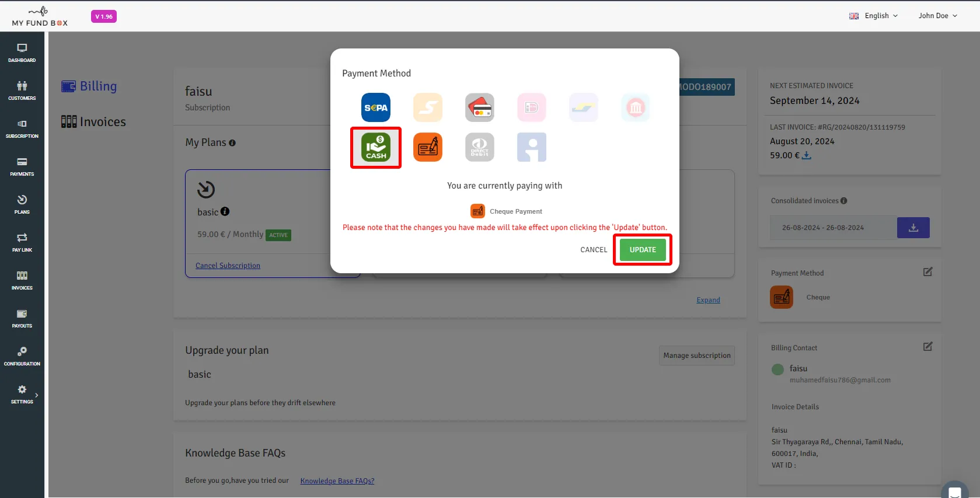The height and width of the screenshot is (498, 980).
Task: Open Payments in the sidebar
Action: pos(22,166)
